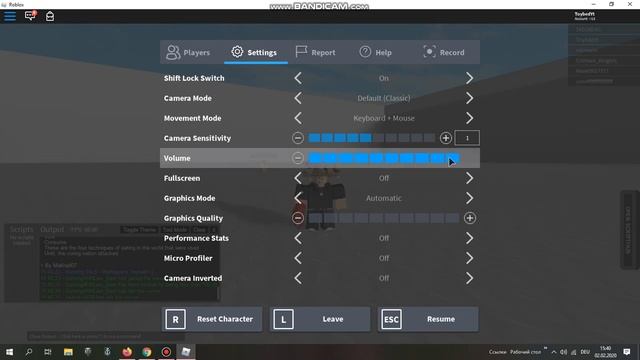
Task: Open Bandicam recorder taskbar icon
Action: tap(166, 352)
